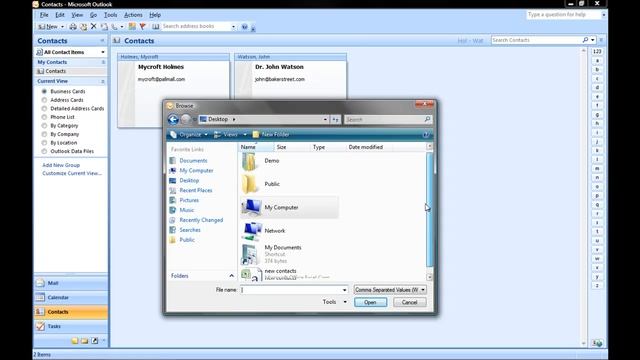The image size is (640, 360).
Task: Click the Open button in dialog
Action: pos(370,302)
